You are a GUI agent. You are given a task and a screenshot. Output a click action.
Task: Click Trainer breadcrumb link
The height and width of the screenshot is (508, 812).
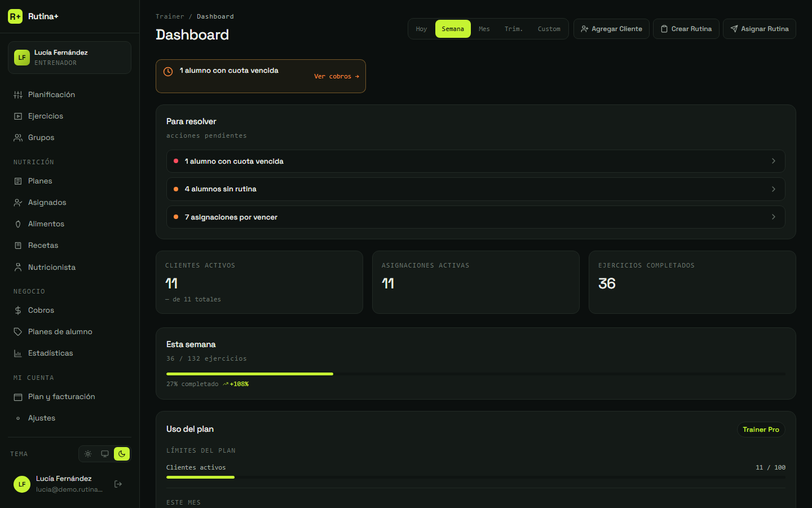pos(170,16)
